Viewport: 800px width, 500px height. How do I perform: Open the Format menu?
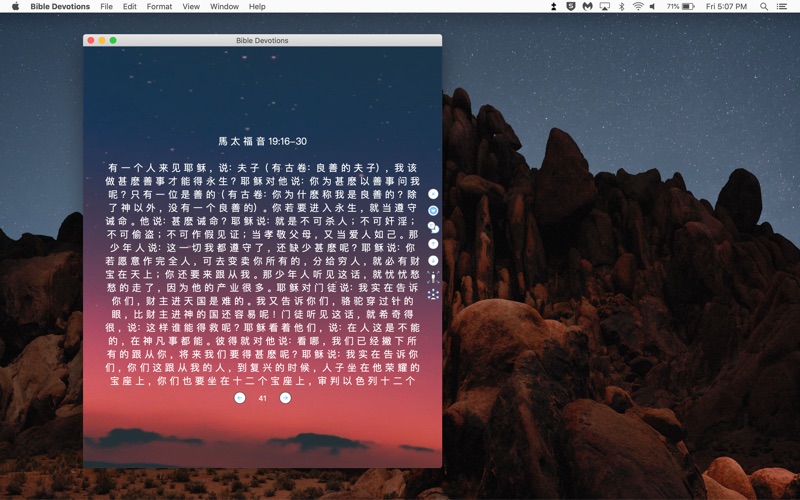(159, 6)
